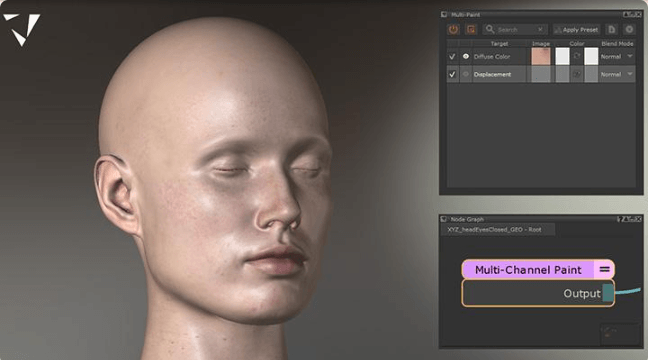Viewport: 648px width, 360px height.
Task: Click the Target column header
Action: click(x=499, y=43)
